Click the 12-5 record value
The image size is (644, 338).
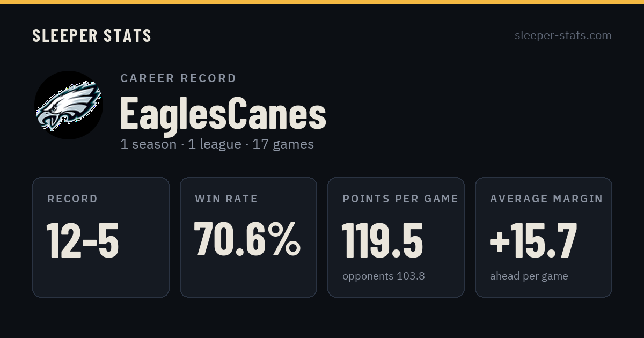click(x=83, y=240)
